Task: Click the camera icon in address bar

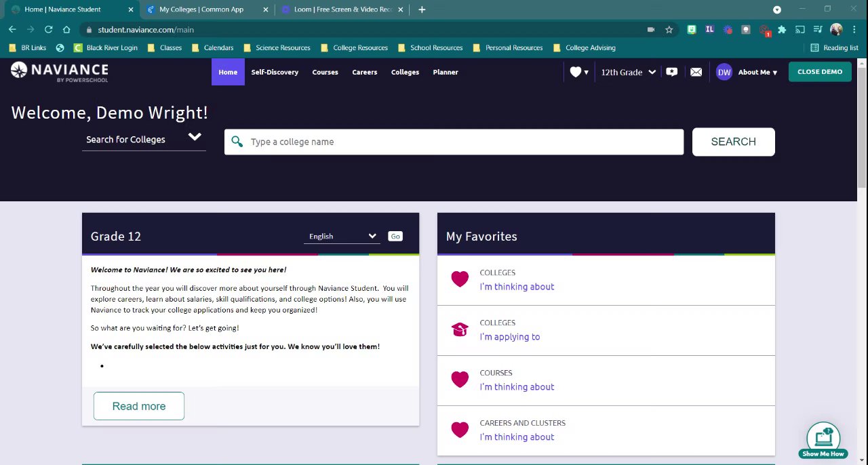Action: (x=651, y=30)
